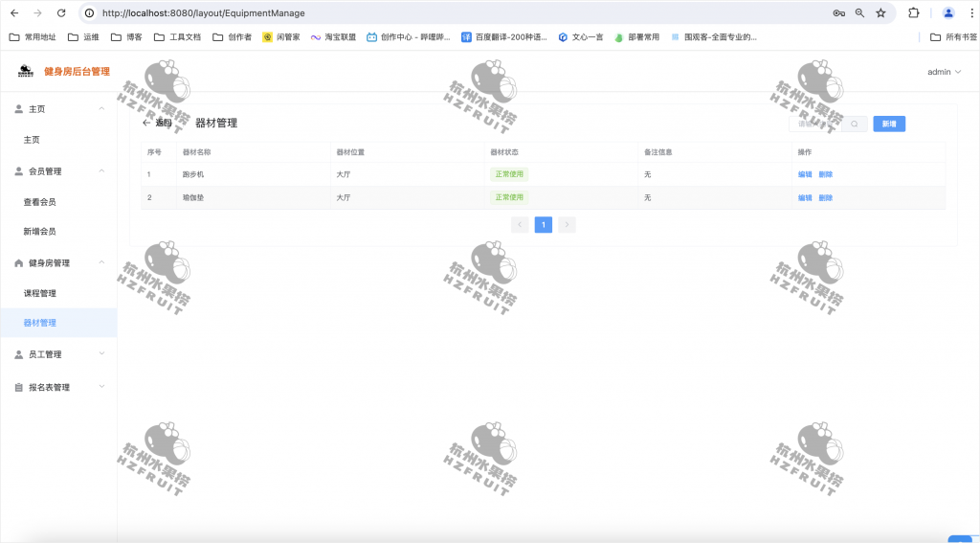Click the equipment search input field

[x=815, y=124]
